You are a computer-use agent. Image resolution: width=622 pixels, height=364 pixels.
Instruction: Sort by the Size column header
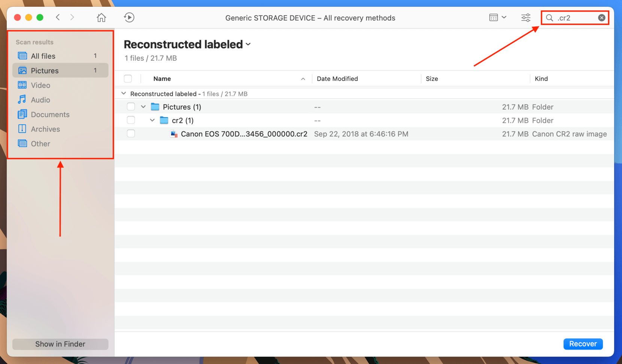coord(432,79)
